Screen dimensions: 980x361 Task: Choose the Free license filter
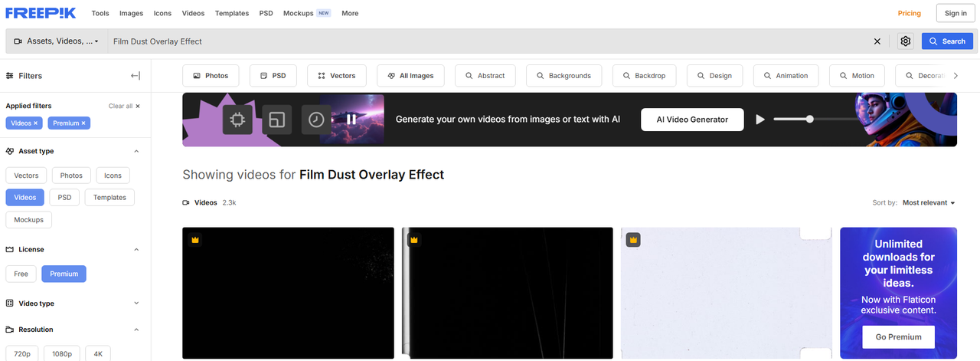click(x=21, y=274)
